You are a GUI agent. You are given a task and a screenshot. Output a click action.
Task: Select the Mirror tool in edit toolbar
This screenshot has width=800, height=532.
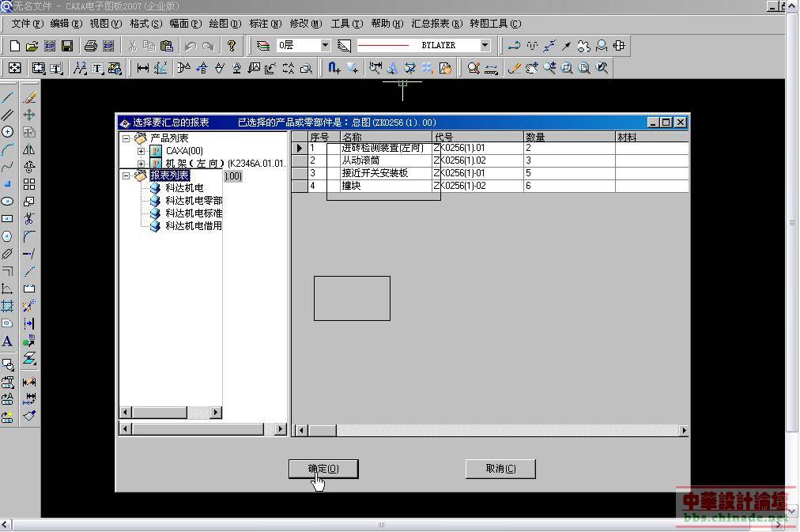coord(29,149)
